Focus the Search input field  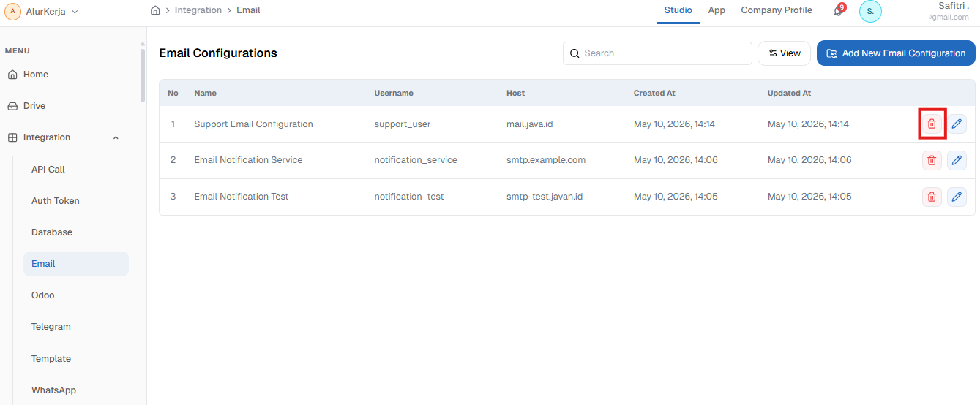pos(657,53)
